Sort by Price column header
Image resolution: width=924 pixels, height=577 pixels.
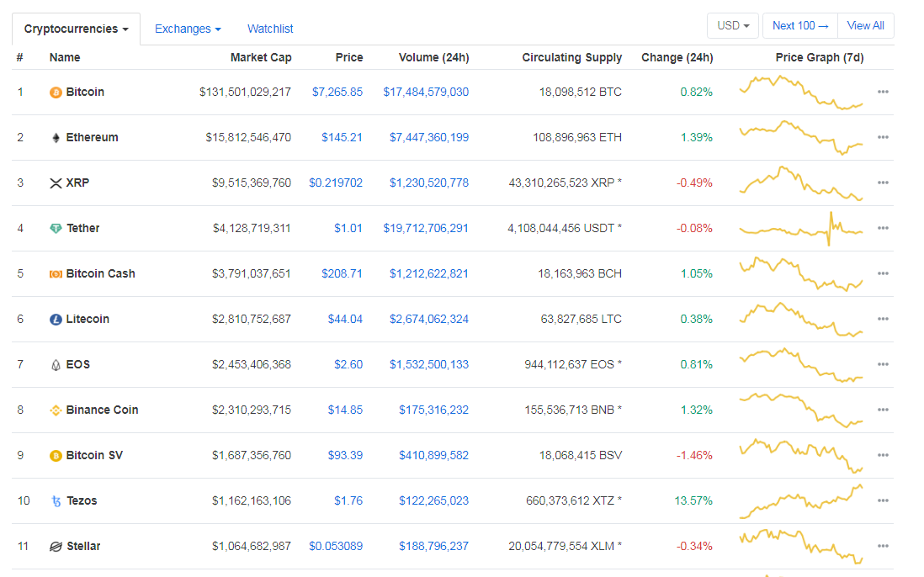coord(349,58)
